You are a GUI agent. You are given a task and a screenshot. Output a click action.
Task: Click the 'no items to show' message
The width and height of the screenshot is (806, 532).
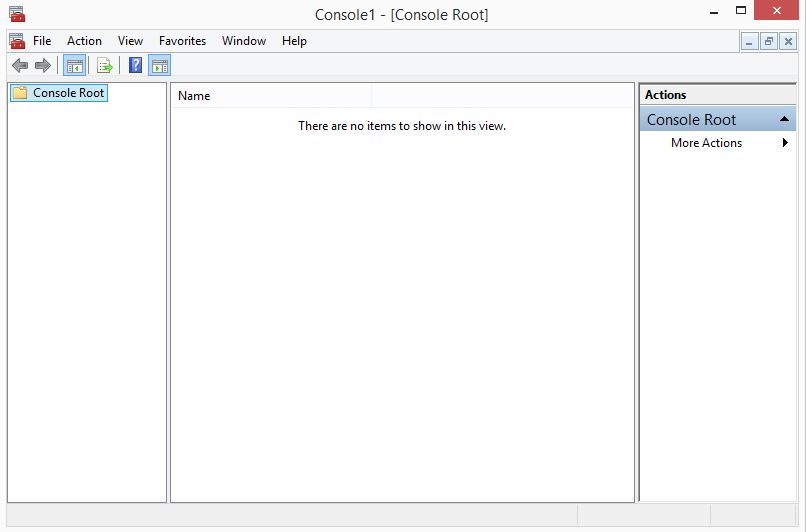click(402, 126)
